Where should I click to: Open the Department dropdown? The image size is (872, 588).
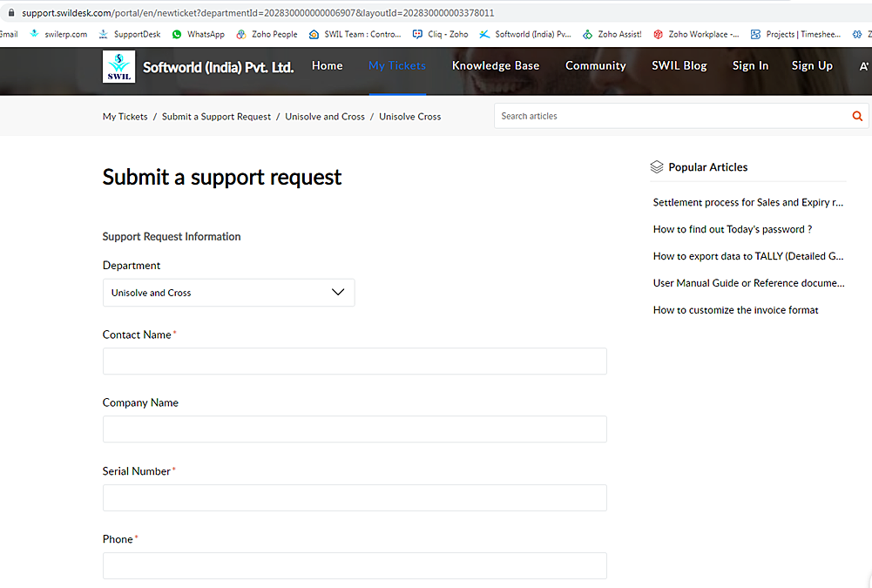pyautogui.click(x=228, y=293)
